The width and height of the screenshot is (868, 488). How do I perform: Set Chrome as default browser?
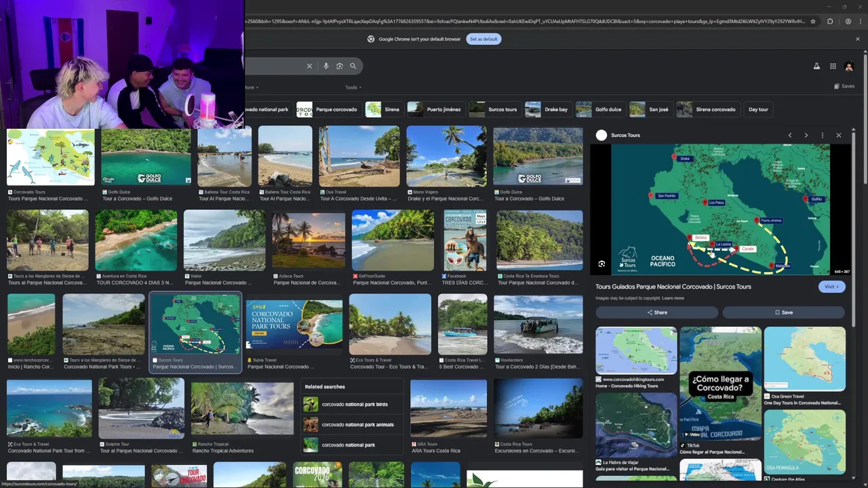[x=484, y=39]
